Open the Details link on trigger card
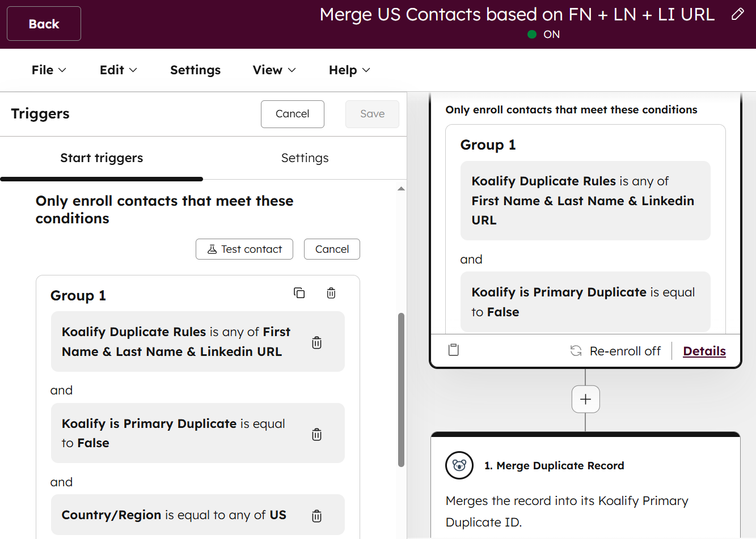 tap(704, 351)
